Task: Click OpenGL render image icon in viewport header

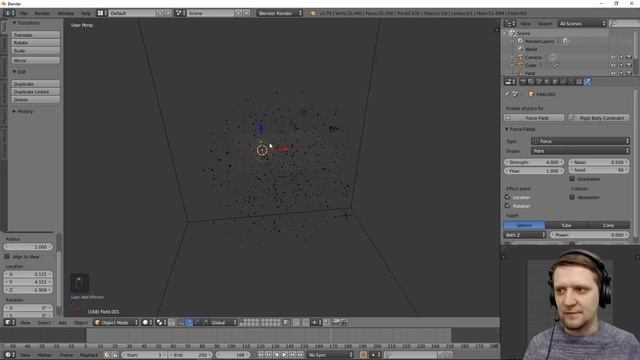Action: 336,322
